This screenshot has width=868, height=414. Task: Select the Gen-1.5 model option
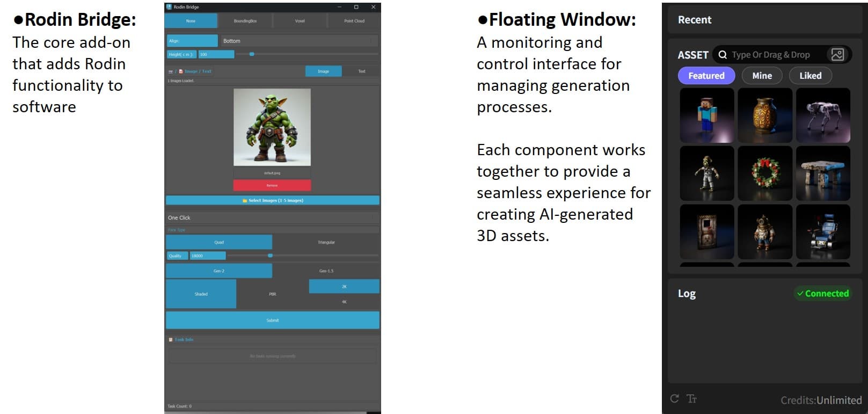tap(326, 271)
